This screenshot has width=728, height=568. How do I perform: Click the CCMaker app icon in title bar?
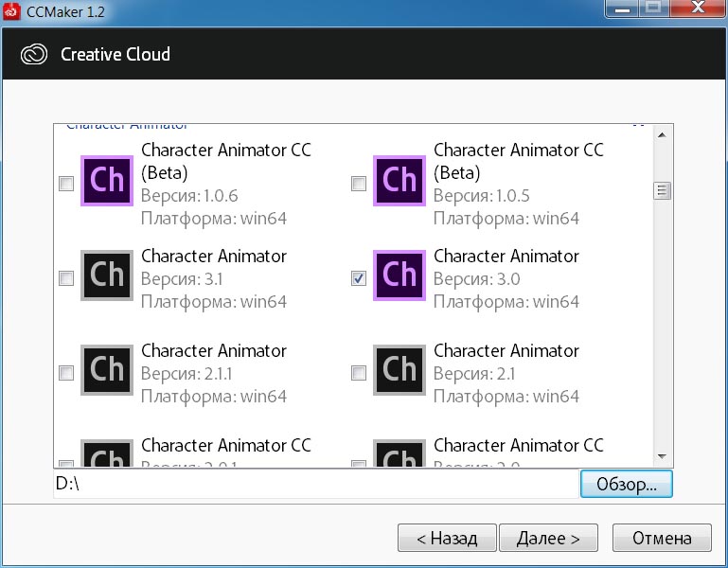point(11,11)
